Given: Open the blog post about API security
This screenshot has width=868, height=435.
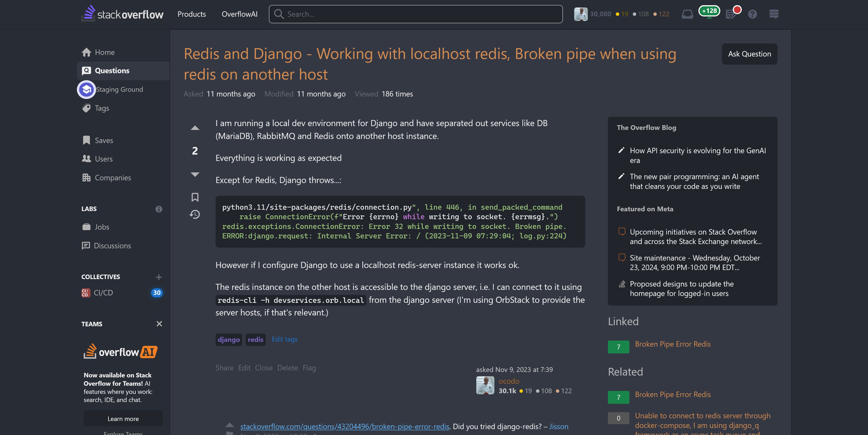Looking at the screenshot, I should [x=697, y=155].
